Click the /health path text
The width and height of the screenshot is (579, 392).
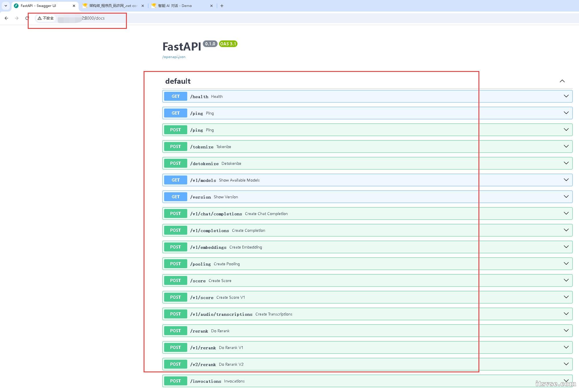pyautogui.click(x=199, y=97)
